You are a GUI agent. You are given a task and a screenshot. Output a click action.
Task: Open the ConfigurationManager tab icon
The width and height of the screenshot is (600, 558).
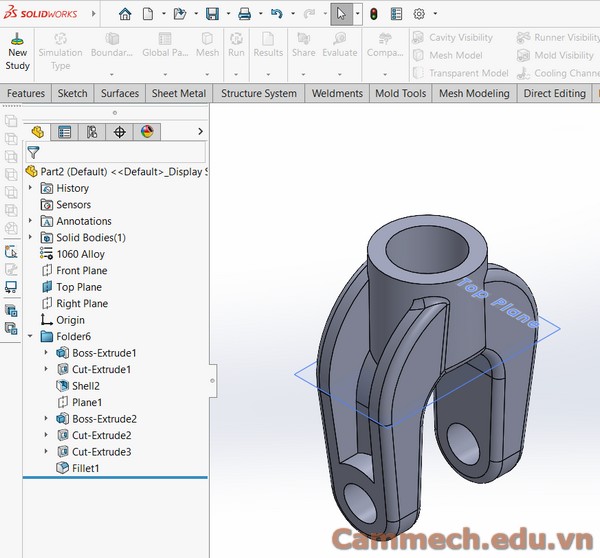(x=92, y=132)
